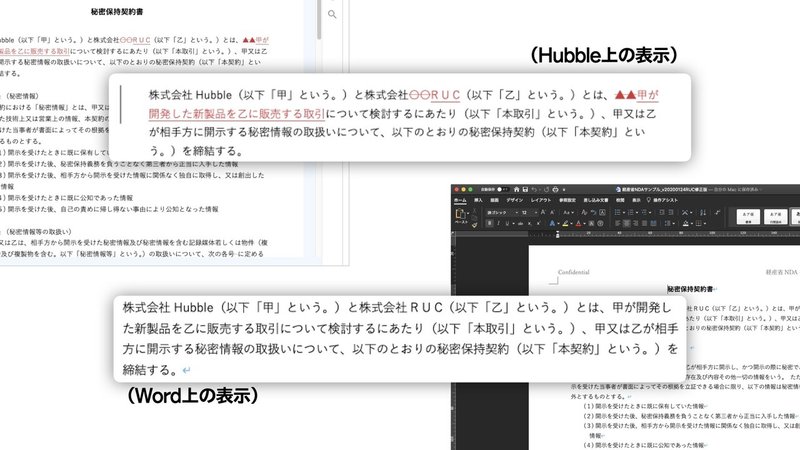Open the 参照設定 ribbon tab
The height and width of the screenshot is (450, 800).
567,201
